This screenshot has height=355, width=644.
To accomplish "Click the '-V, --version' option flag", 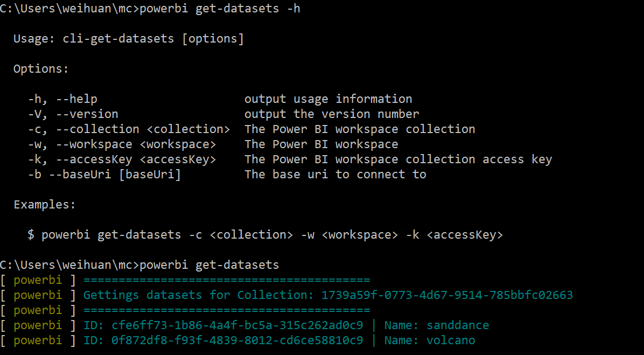I will pyautogui.click(x=73, y=114).
